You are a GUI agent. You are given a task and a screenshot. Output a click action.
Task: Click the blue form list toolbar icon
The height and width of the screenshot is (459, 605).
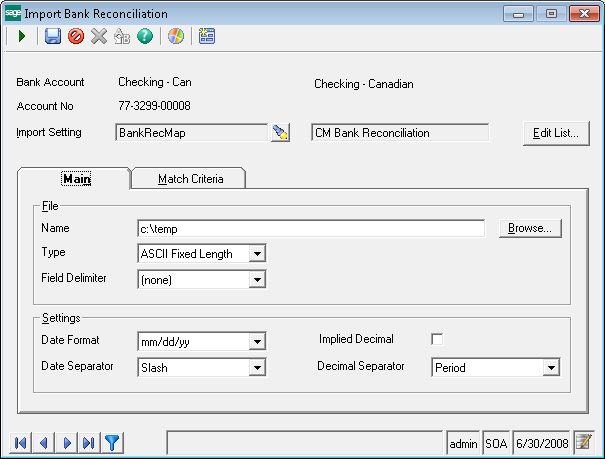(207, 37)
